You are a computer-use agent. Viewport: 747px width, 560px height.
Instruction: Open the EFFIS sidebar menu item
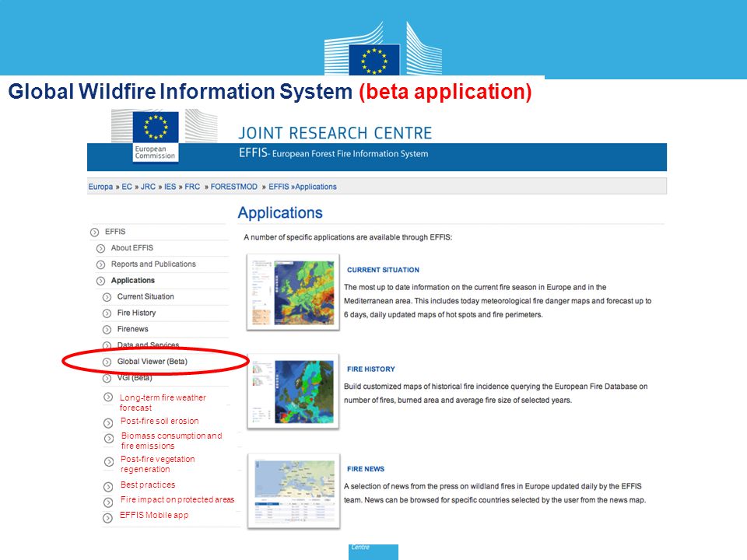(x=115, y=232)
